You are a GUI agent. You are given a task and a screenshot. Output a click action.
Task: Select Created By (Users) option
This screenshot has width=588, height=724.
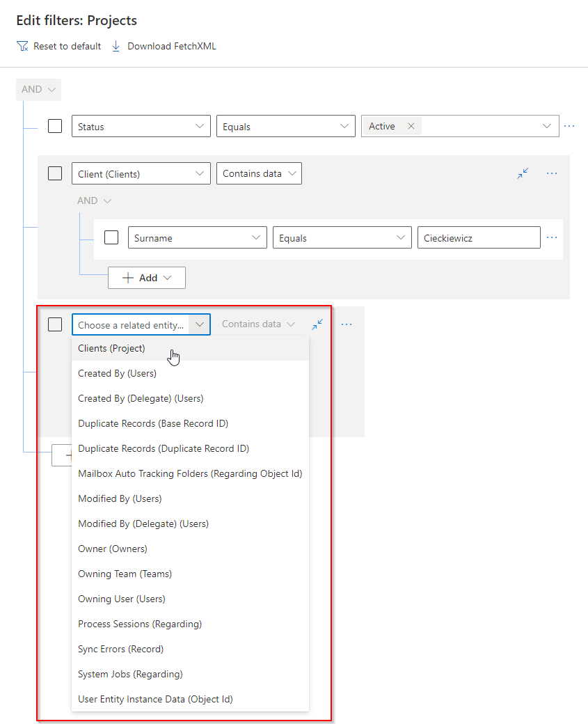pyautogui.click(x=190, y=373)
